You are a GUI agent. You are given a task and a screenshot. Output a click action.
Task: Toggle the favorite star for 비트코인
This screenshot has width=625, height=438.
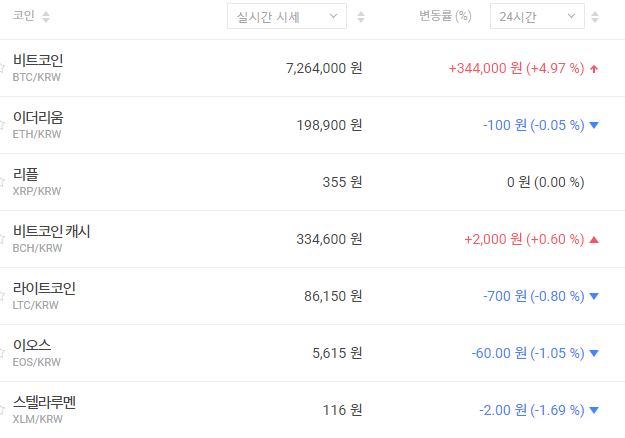[3, 69]
